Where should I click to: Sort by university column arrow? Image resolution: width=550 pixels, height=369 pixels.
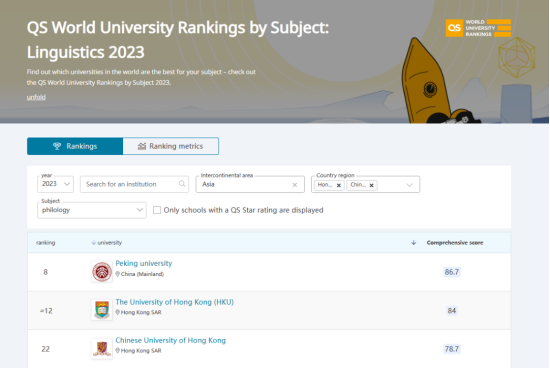pos(94,242)
